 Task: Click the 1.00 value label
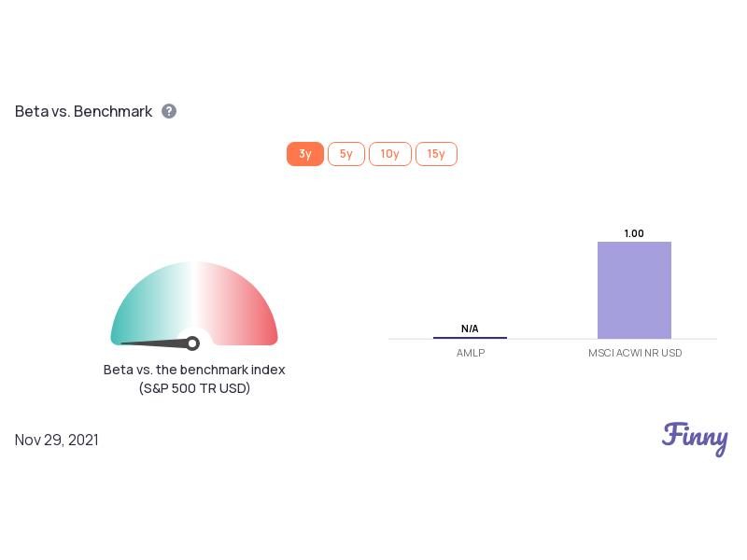pyautogui.click(x=634, y=233)
